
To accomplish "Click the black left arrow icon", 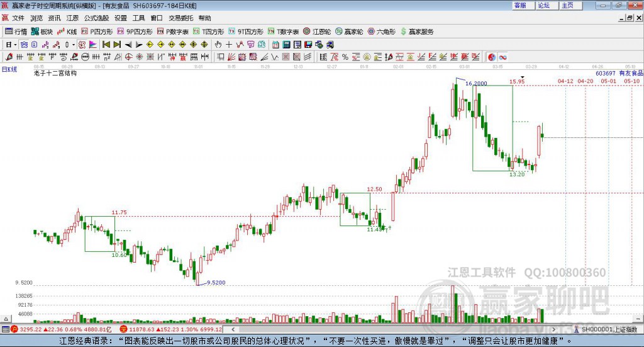I will click(x=128, y=45).
